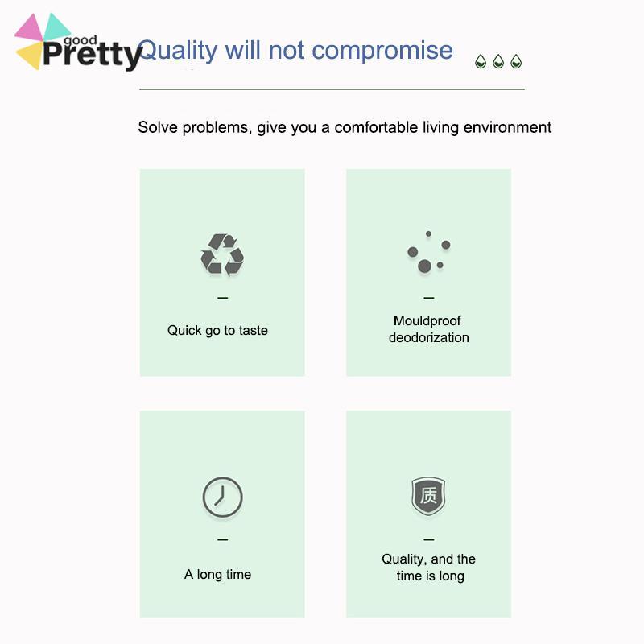Click the "Quality will not compromise" headline
This screenshot has height=644, width=644.
pyautogui.click(x=295, y=50)
